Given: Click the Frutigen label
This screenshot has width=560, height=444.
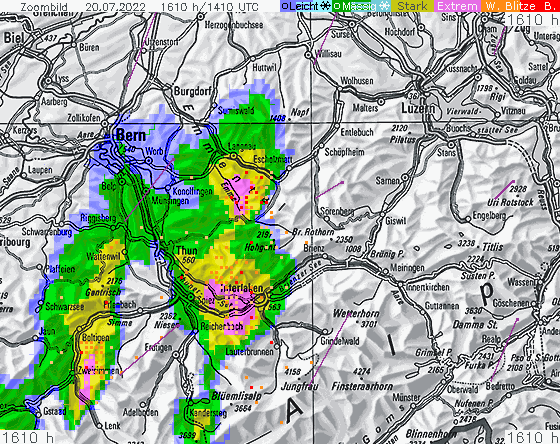Looking at the screenshot, I should pos(158,348).
